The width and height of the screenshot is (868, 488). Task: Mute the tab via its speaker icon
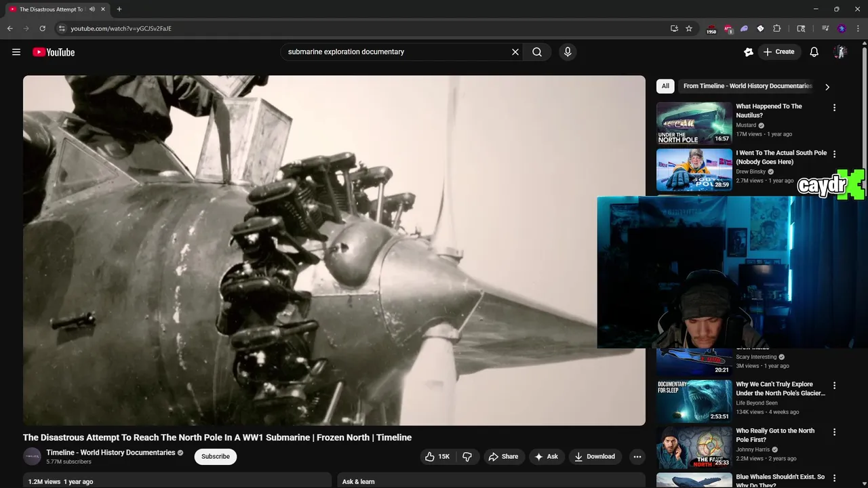click(92, 9)
